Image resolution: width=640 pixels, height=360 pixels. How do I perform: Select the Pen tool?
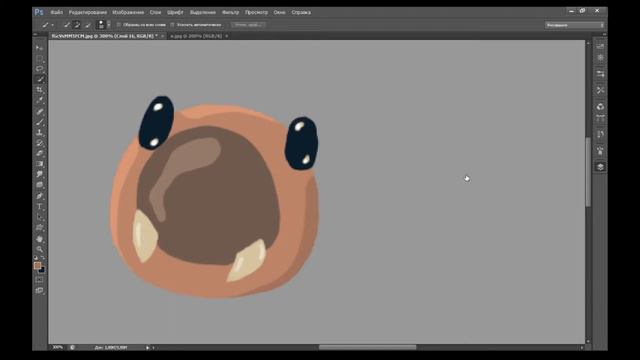click(x=40, y=196)
